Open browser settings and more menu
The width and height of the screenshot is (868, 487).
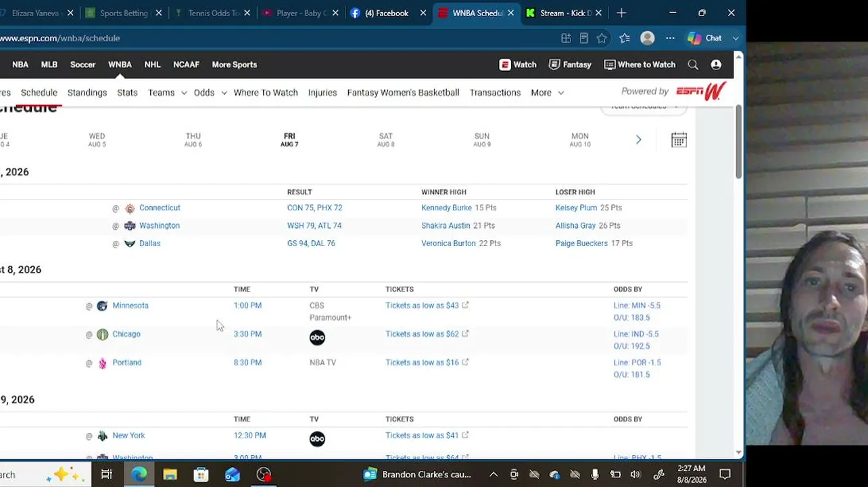pos(670,38)
